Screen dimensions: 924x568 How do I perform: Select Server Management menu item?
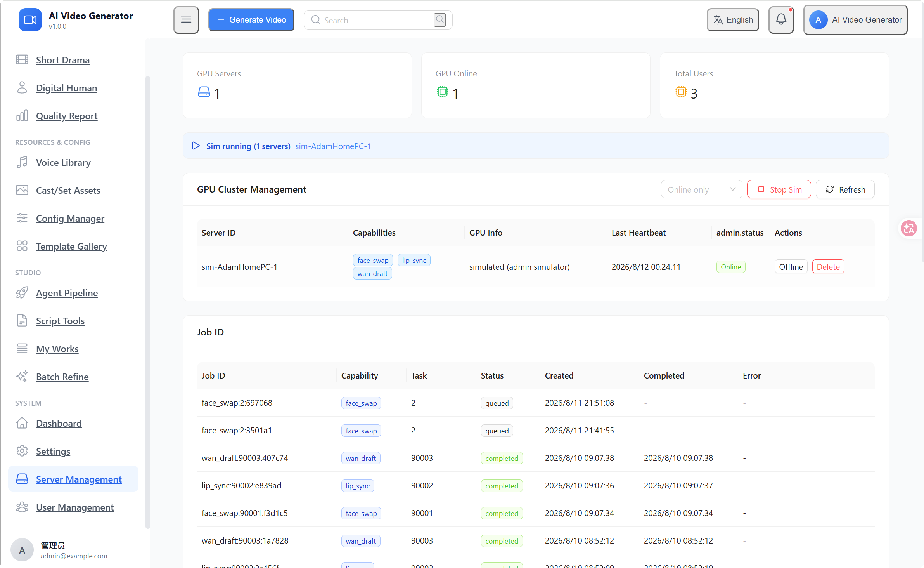pos(73,479)
